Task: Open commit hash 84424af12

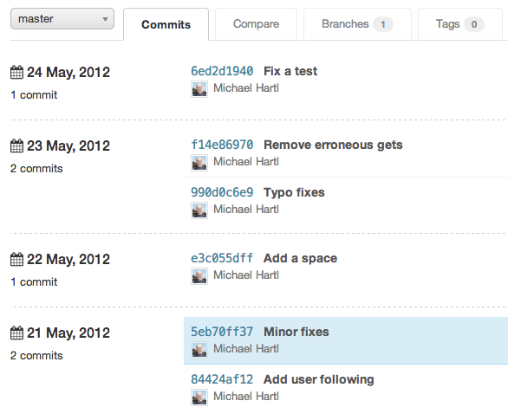Action: point(222,379)
